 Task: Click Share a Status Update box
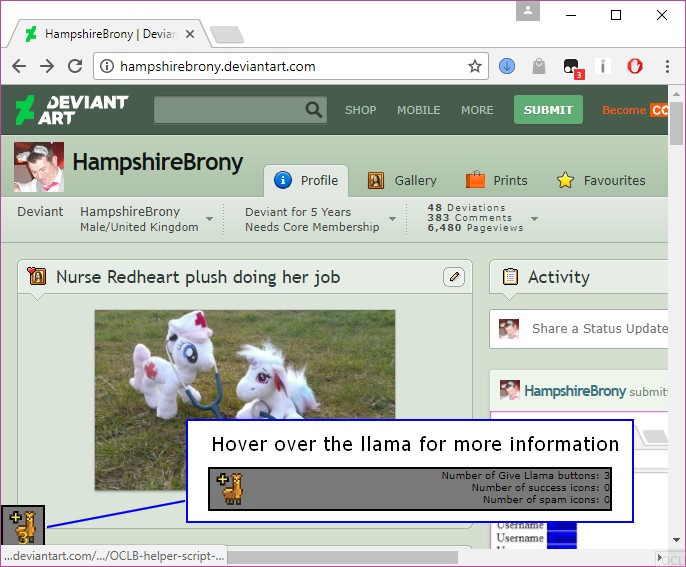point(578,329)
